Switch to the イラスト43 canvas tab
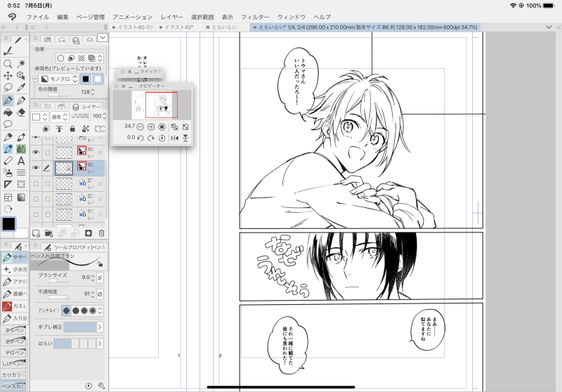This screenshot has height=392, width=562. point(178,27)
